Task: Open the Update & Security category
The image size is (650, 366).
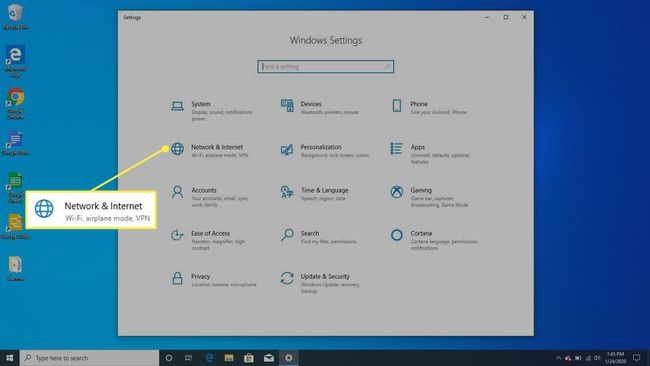Action: click(x=321, y=283)
